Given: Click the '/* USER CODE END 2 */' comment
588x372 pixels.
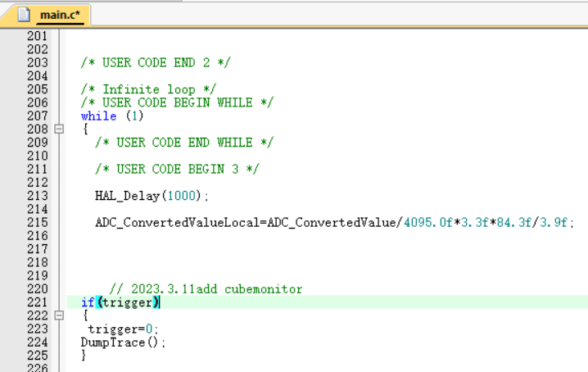Looking at the screenshot, I should tap(156, 62).
